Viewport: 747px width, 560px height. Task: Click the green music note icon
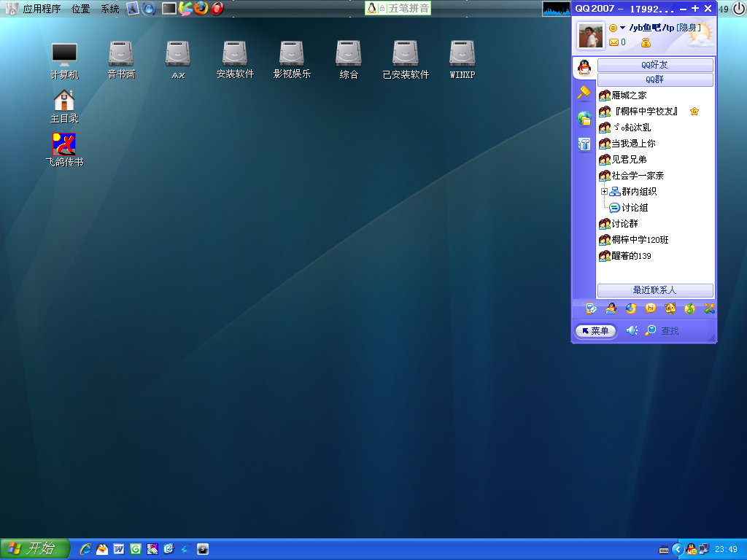click(689, 308)
